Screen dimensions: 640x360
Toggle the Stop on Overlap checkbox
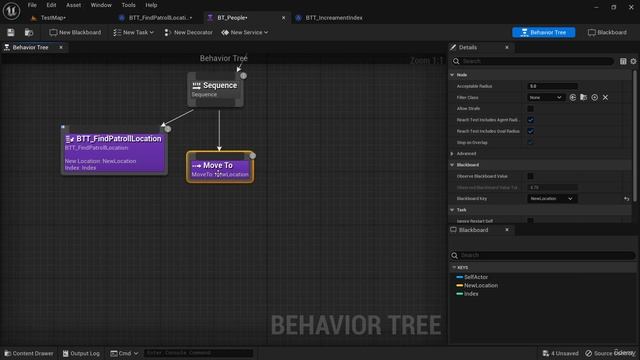pos(530,142)
